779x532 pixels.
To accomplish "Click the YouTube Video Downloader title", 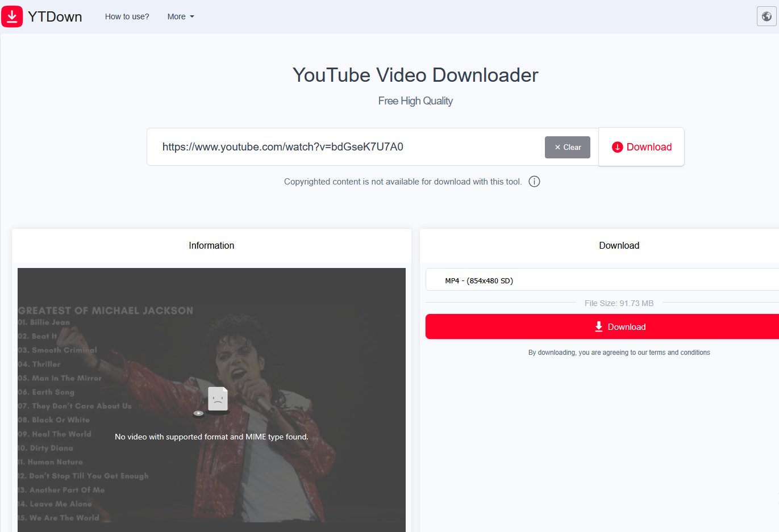I will [415, 75].
